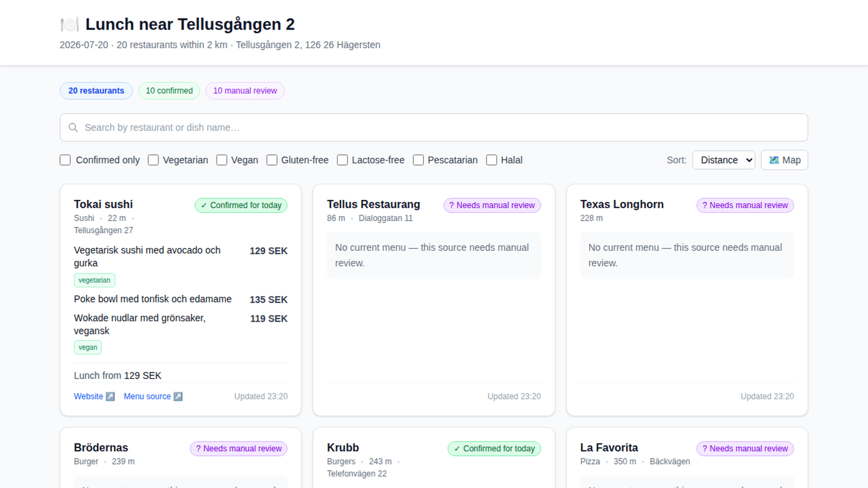Click the Tokai sushi card title
The height and width of the screenshot is (488, 868).
tap(104, 204)
